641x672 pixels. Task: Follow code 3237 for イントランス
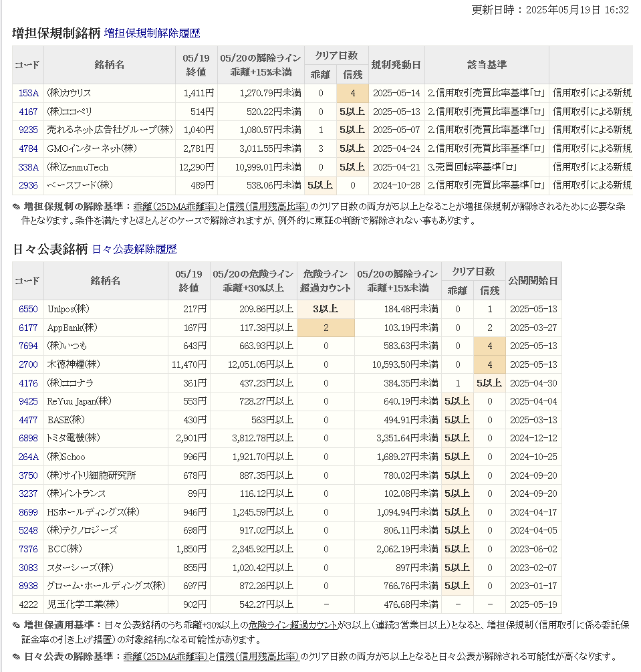pos(28,493)
